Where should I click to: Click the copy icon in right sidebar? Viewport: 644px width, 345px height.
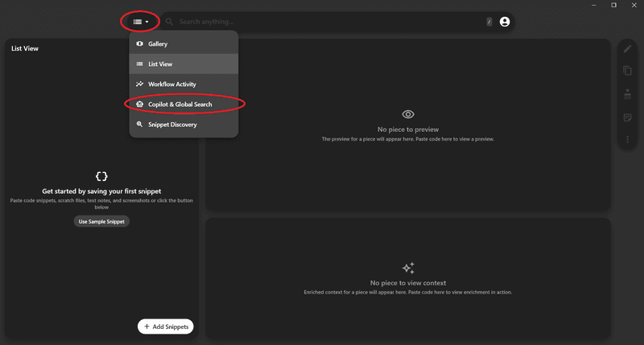pyautogui.click(x=628, y=71)
